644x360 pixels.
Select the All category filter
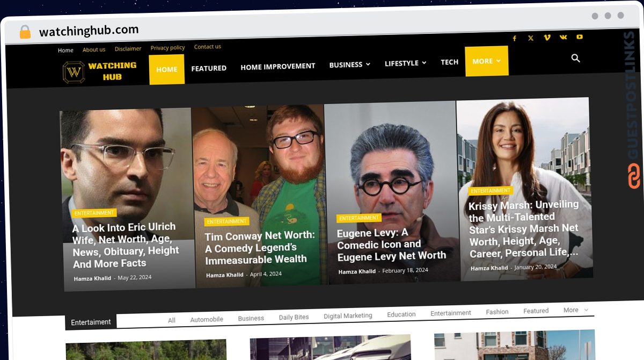(x=172, y=320)
